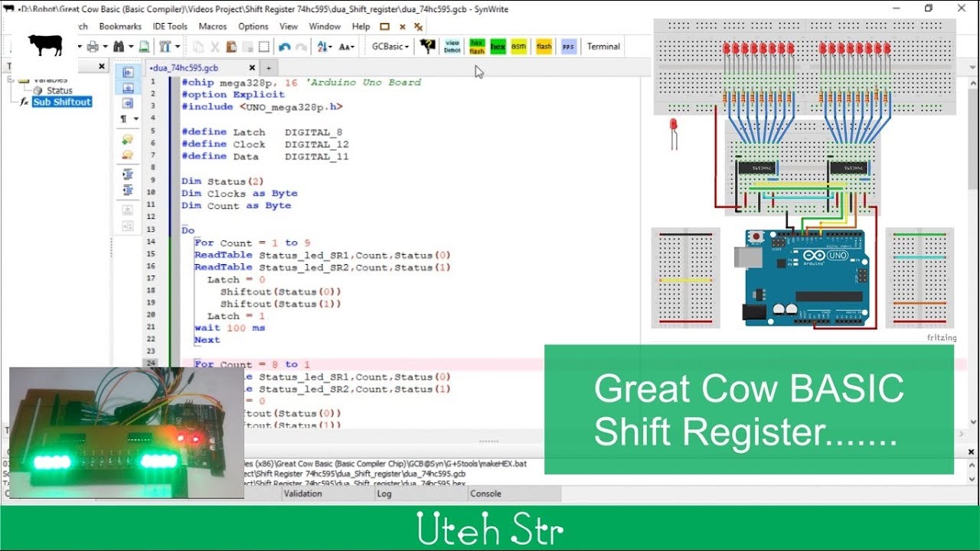Open the View menu
The image size is (980, 551).
click(289, 26)
